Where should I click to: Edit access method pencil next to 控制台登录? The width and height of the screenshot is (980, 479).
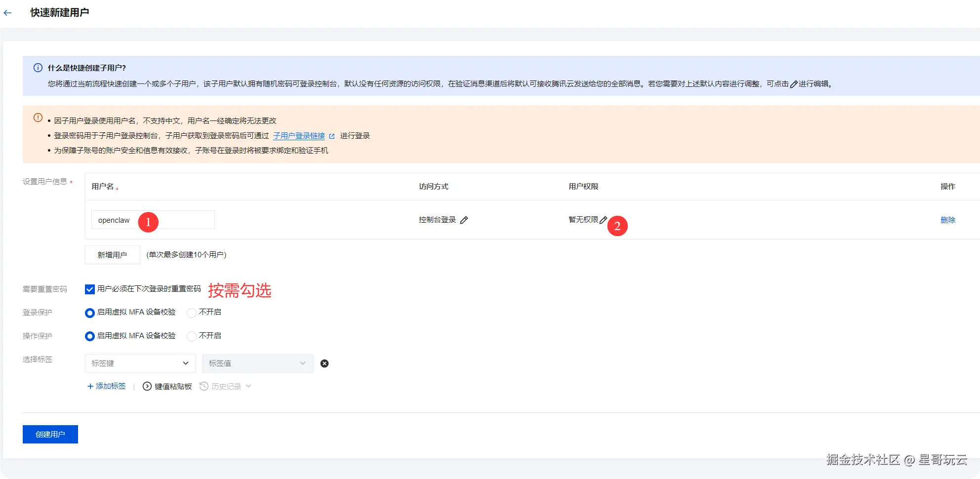(x=464, y=220)
